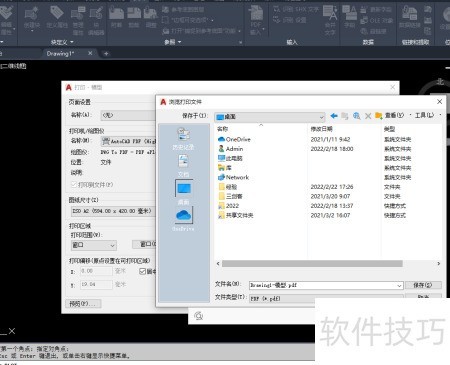The image size is (450, 365).
Task: Open the OneDrive sidebar location
Action: point(183,220)
